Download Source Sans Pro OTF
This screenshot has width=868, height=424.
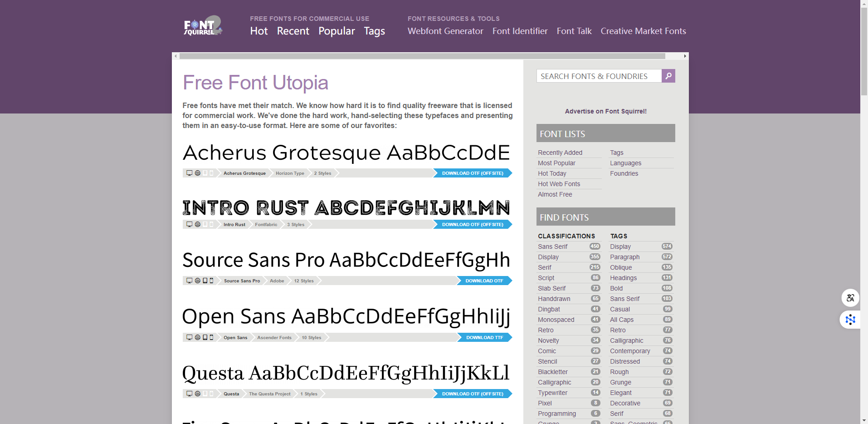click(484, 281)
